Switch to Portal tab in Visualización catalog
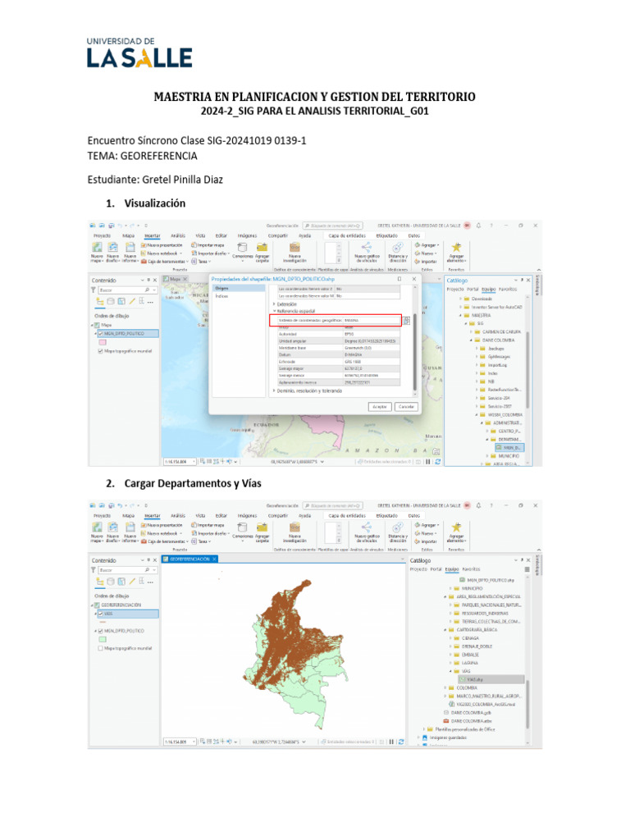 [472, 290]
